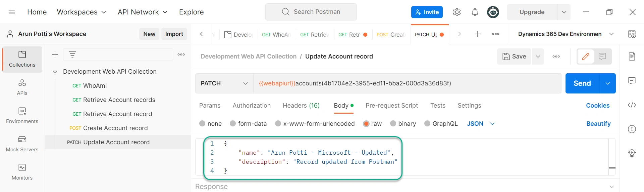This screenshot has width=644, height=192.
Task: Open Postman settings gear icon
Action: coord(457,12)
